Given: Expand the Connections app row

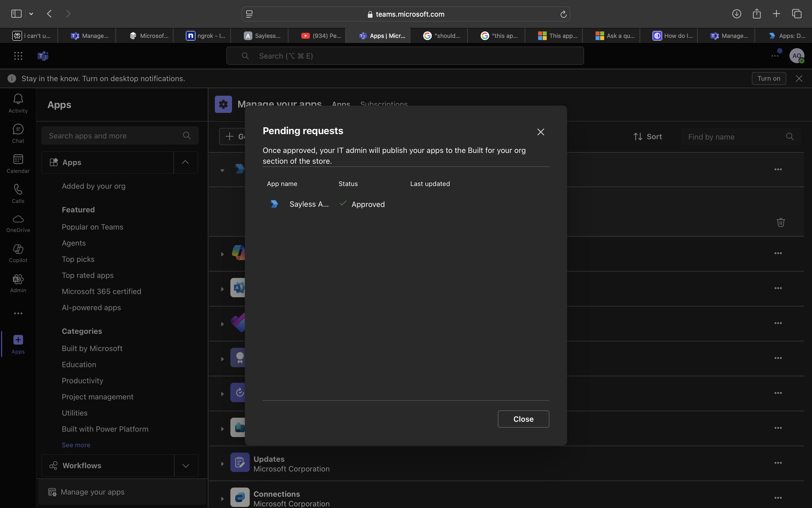Looking at the screenshot, I should (222, 499).
